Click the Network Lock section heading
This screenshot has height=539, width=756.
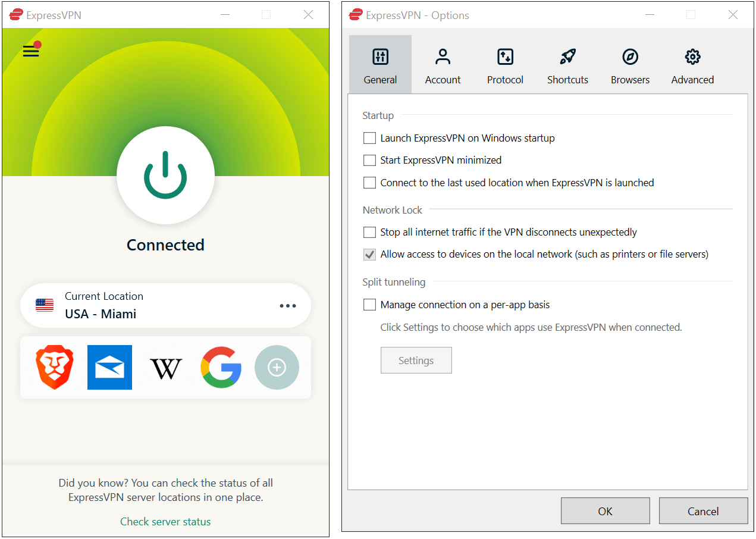pos(392,210)
